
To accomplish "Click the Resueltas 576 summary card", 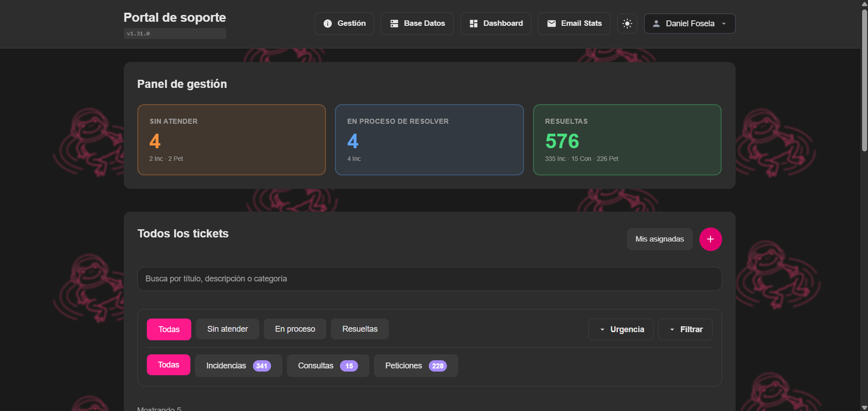I will pos(627,140).
